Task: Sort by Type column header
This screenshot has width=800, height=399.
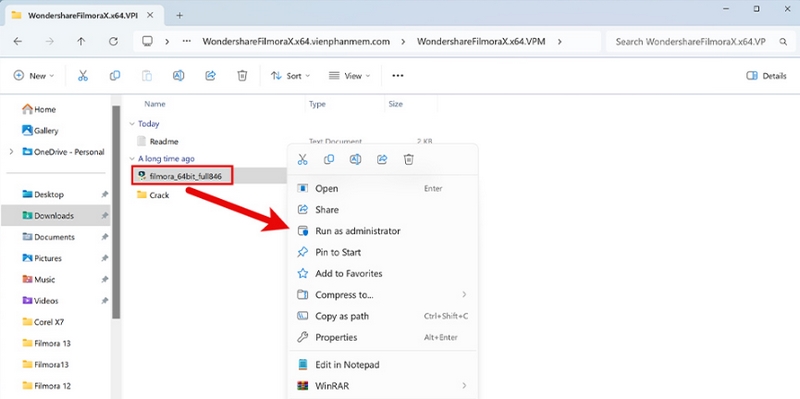Action: pos(317,104)
